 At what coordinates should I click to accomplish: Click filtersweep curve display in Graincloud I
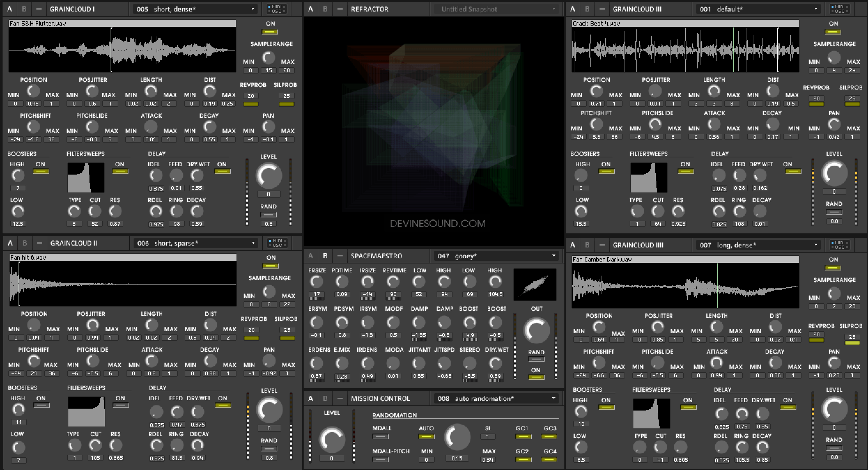[86, 178]
